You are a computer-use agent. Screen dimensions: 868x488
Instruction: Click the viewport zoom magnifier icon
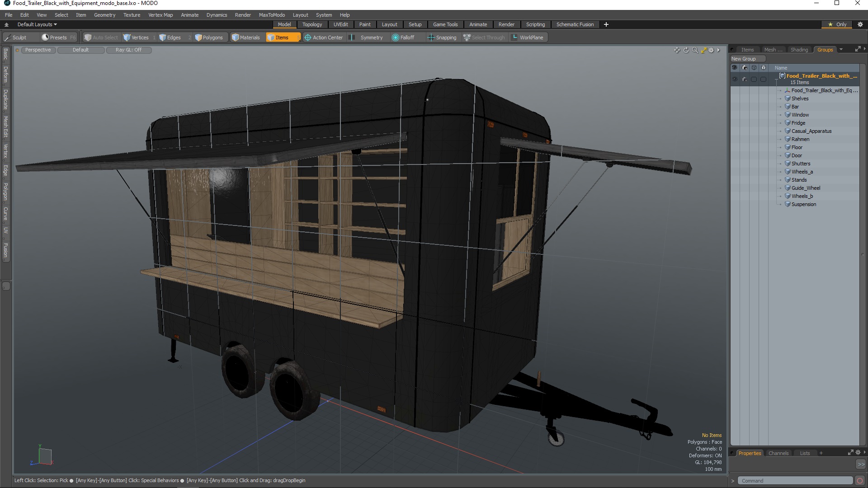tap(695, 50)
